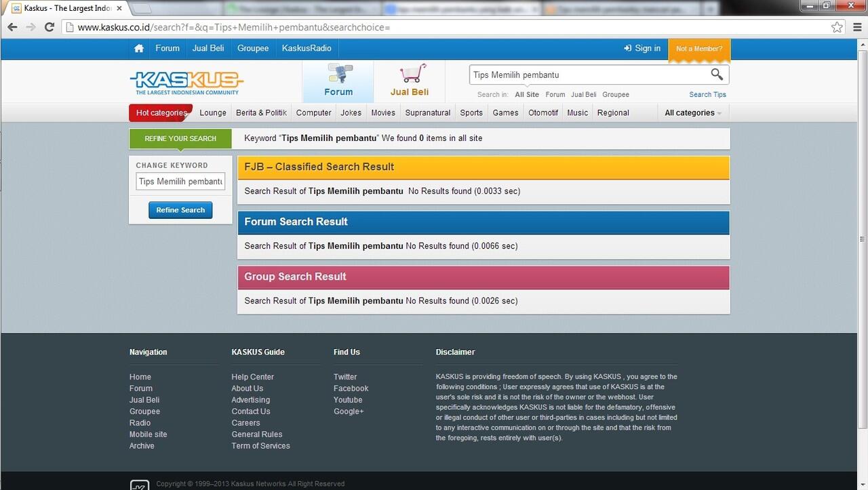
Task: Click footer Kaskus small logo icon
Action: (x=139, y=485)
